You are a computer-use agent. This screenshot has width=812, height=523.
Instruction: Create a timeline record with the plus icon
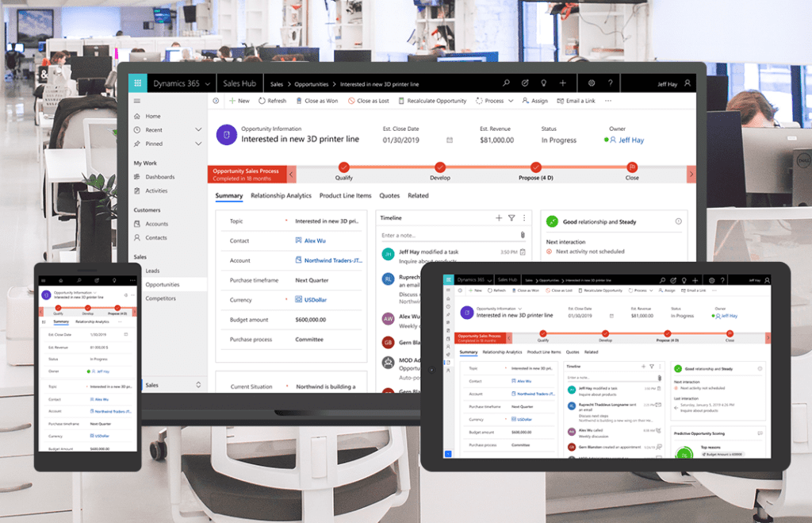498,217
